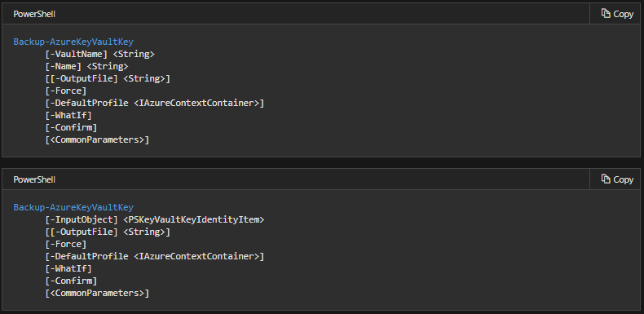Screen dimensions: 644x314
Task: Click -DefaultProfile parameter in the first code block
Action: tap(89, 103)
